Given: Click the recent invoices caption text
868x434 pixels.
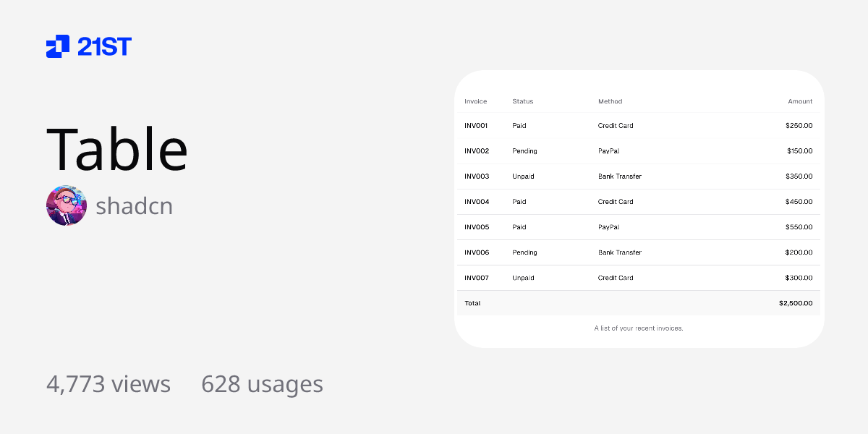Looking at the screenshot, I should [639, 328].
